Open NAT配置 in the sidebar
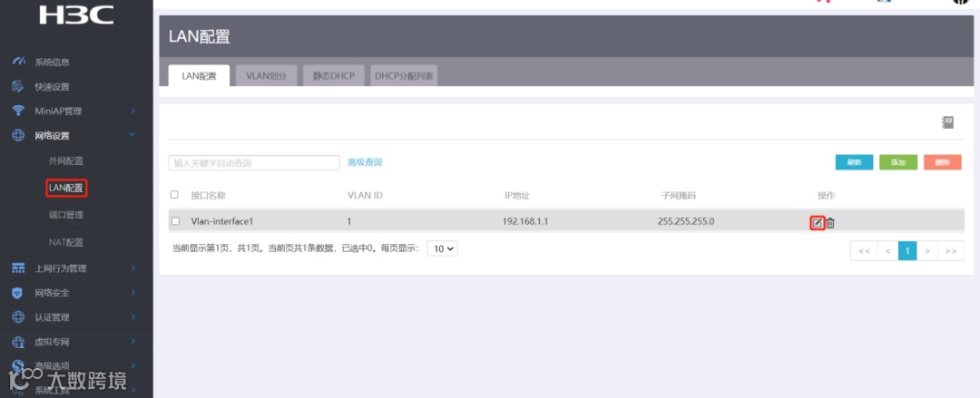Screen dimensions: 980x398 [x=66, y=242]
